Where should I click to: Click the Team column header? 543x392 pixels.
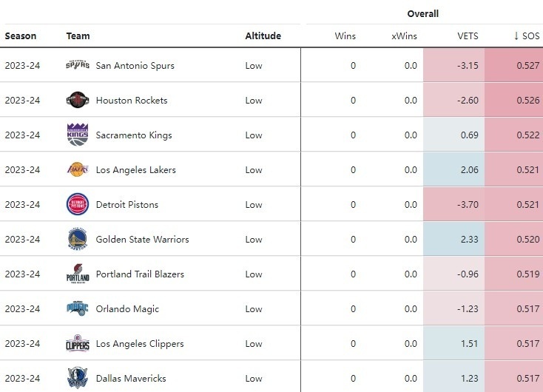tap(78, 36)
